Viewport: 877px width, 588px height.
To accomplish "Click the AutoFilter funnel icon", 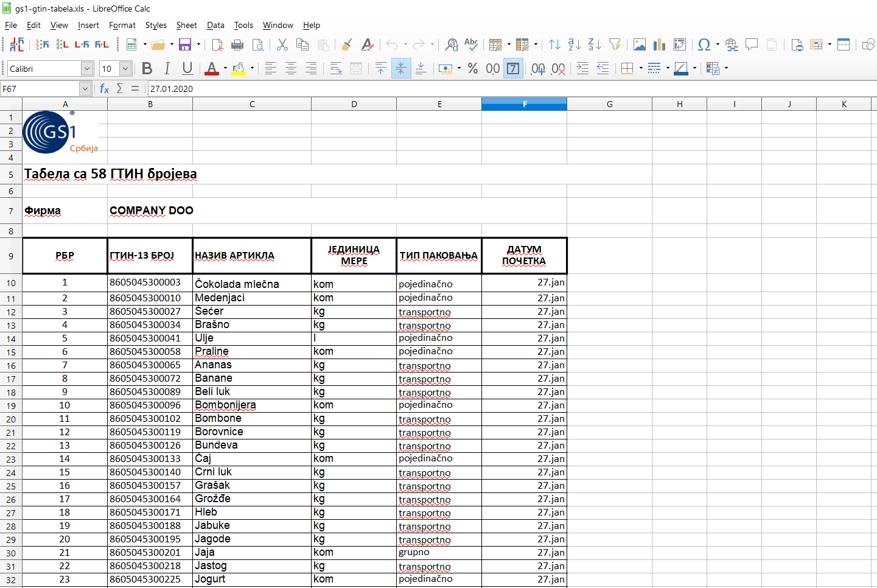I will coord(615,44).
